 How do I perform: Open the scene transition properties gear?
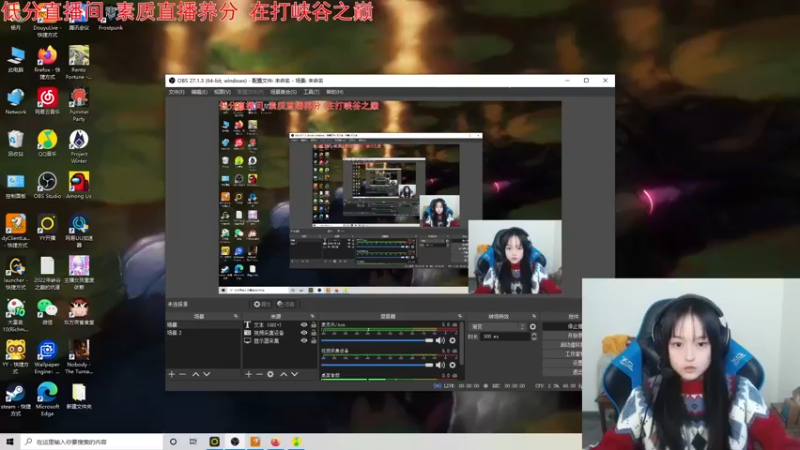tap(533, 327)
